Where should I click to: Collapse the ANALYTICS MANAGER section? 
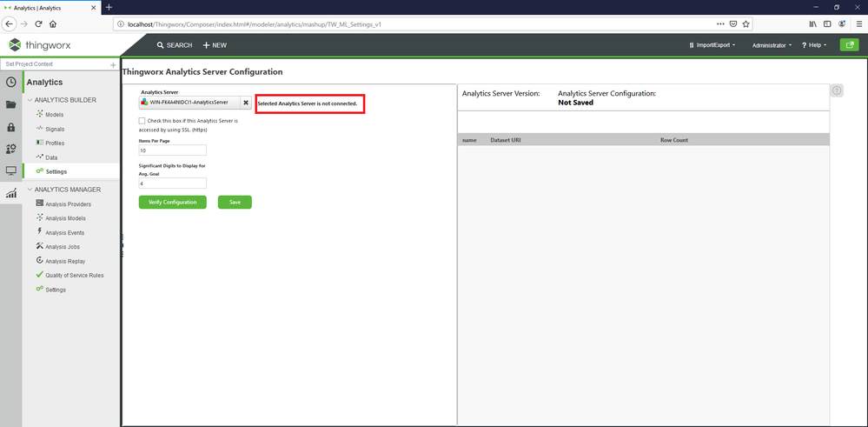(x=30, y=190)
